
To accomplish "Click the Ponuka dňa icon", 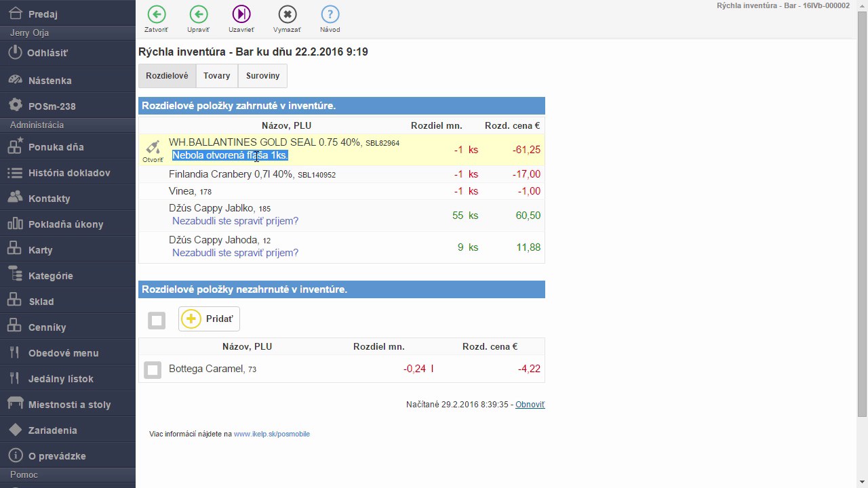I will point(15,146).
